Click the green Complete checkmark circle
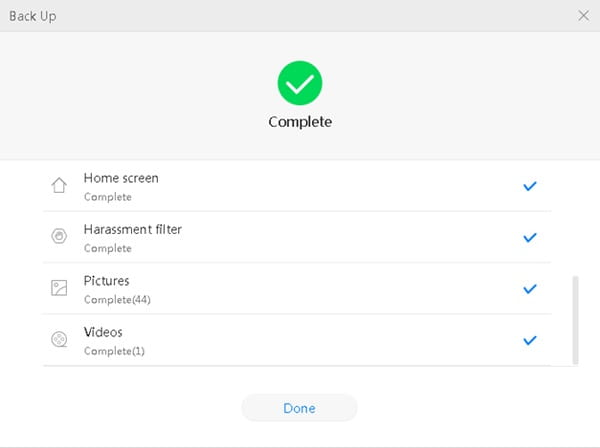This screenshot has width=600, height=448. pyautogui.click(x=300, y=84)
